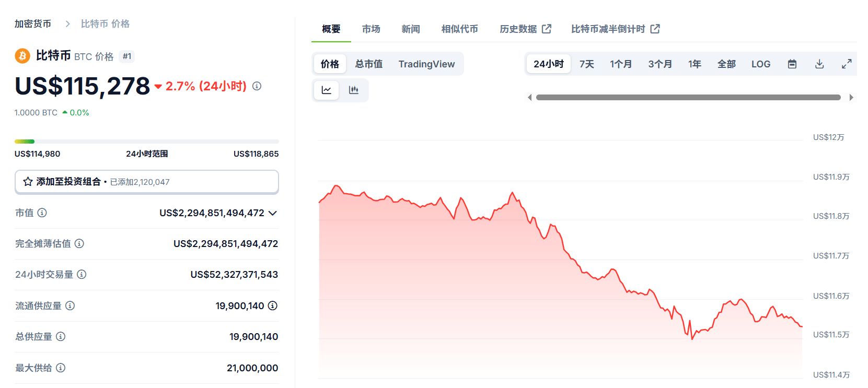Set chart range to 1个月
This screenshot has height=388, width=868.
click(621, 64)
